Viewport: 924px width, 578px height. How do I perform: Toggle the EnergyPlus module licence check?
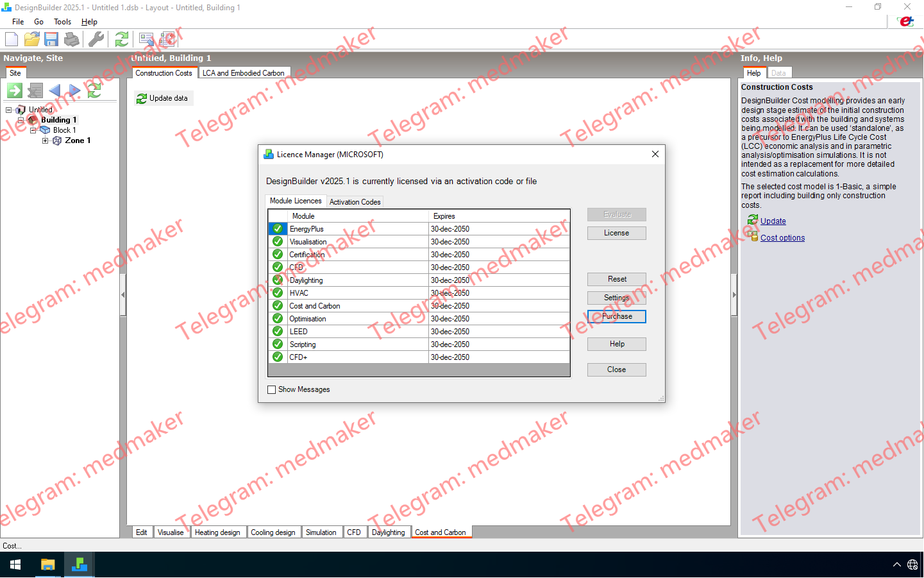(277, 228)
